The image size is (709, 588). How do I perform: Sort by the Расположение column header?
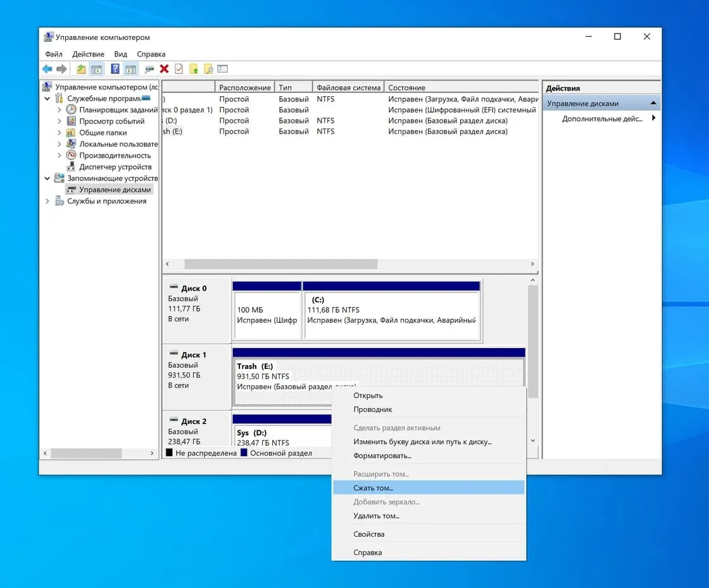tap(244, 87)
